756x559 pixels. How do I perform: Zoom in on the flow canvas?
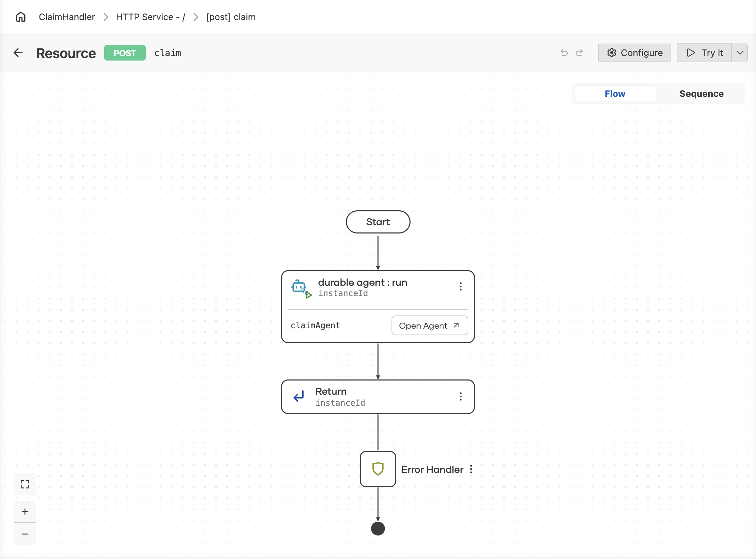point(25,512)
